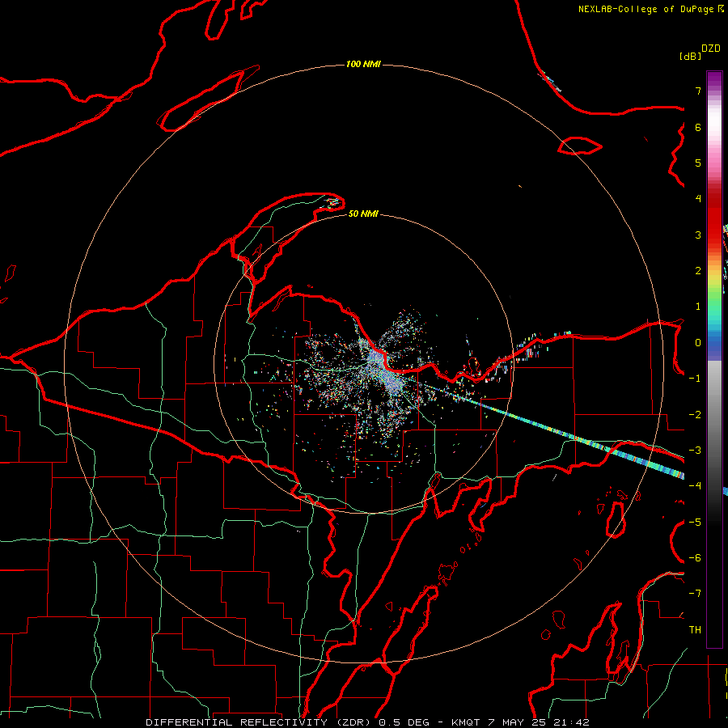The image size is (728, 728).
Task: Click the 0 value on the scale
Action: [698, 343]
